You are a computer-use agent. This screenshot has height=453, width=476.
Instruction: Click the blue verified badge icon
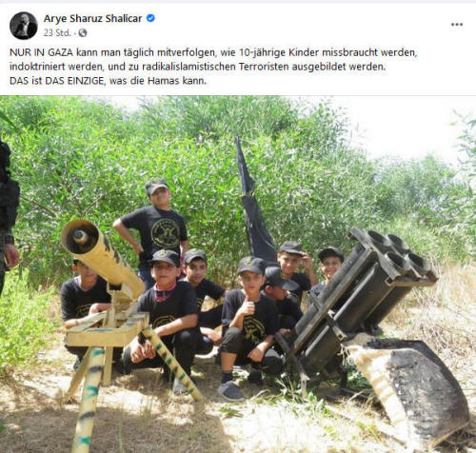(x=150, y=18)
